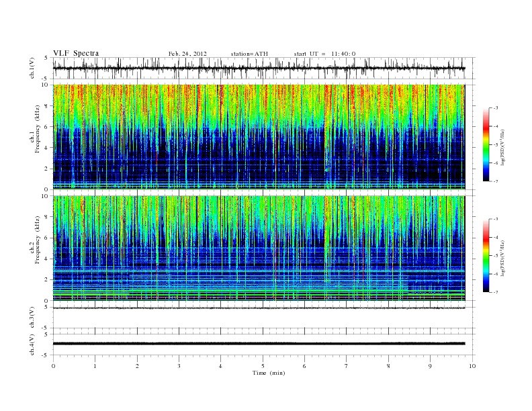The width and height of the screenshot is (532, 411).
Task: Click the ch.3 voltage trace line
Action: [259, 308]
